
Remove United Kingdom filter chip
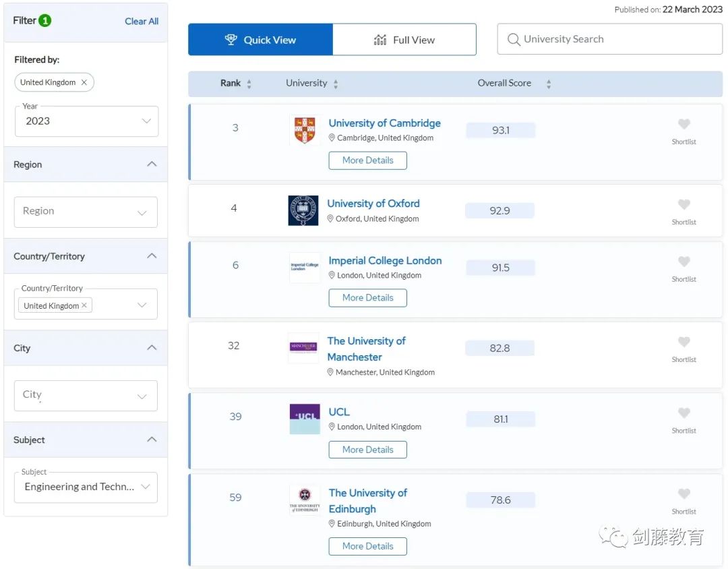[x=84, y=82]
